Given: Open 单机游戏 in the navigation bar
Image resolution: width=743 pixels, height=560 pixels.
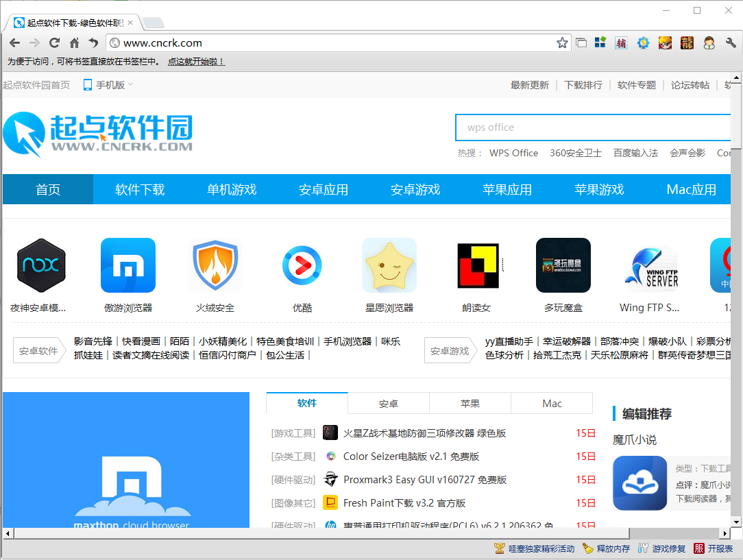Looking at the screenshot, I should pyautogui.click(x=232, y=189).
